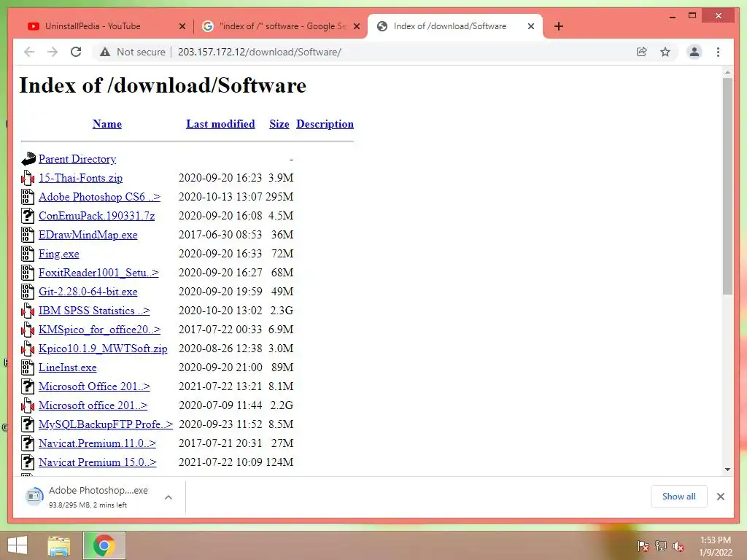The width and height of the screenshot is (747, 560).
Task: Click unknown-file icon beside ConEmuPack.190331.7z
Action: [28, 216]
